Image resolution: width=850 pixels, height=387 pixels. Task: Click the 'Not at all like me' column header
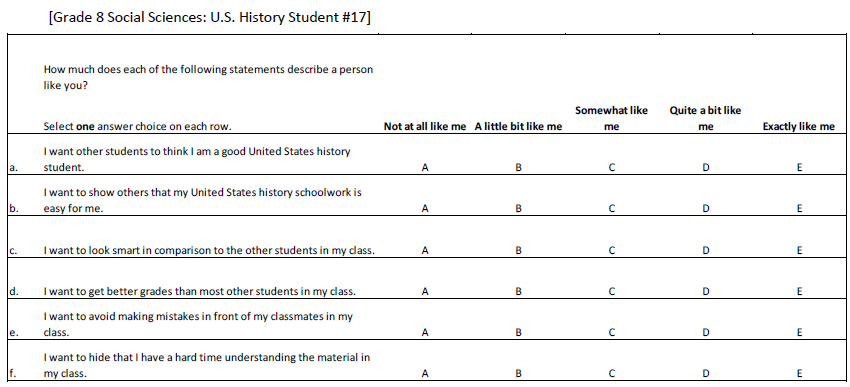click(x=425, y=127)
